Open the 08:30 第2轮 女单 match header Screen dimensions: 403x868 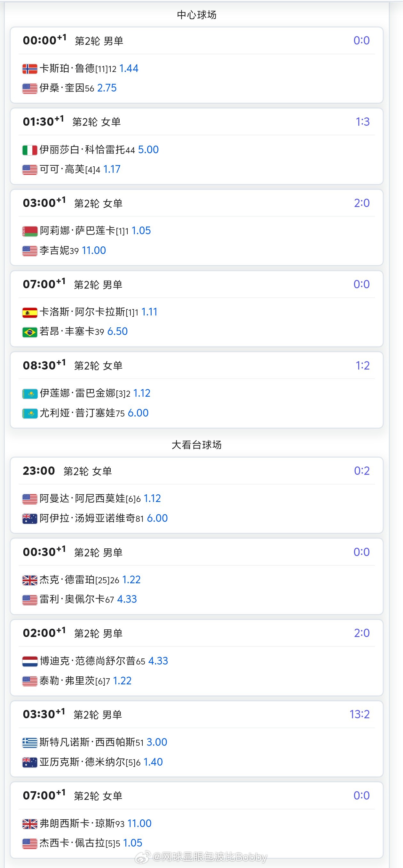(73, 366)
